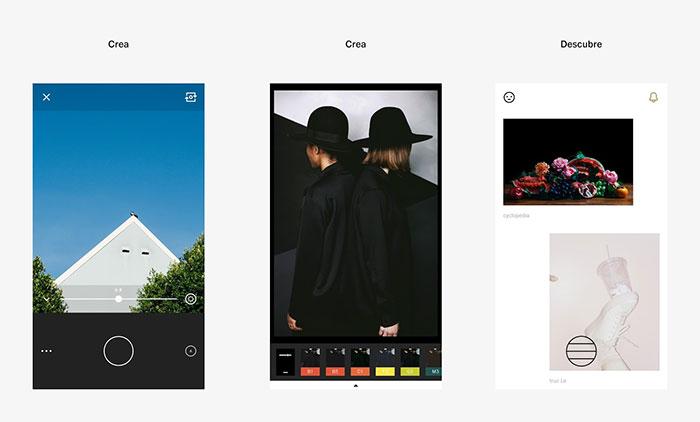Choose the teal M3 filter preset
This screenshot has height=422, width=700.
433,362
